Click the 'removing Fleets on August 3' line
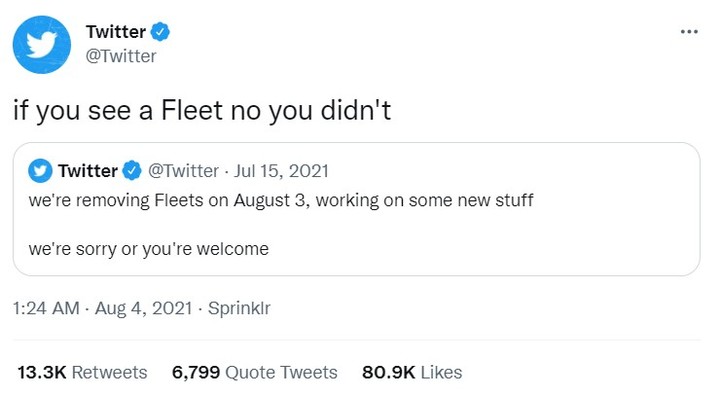This screenshot has height=396, width=720. pos(281,201)
